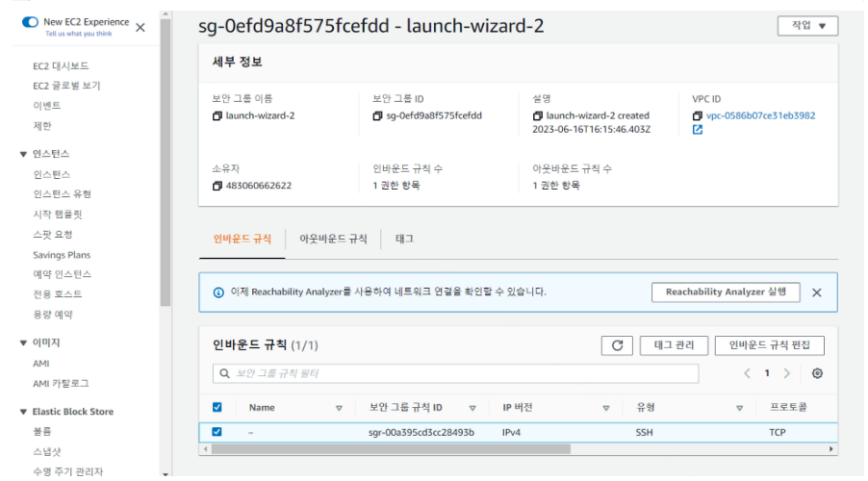This screenshot has width=868, height=481.
Task: Copy the security group ID sg-0efd9a8f575fcefdd
Action: click(x=377, y=116)
